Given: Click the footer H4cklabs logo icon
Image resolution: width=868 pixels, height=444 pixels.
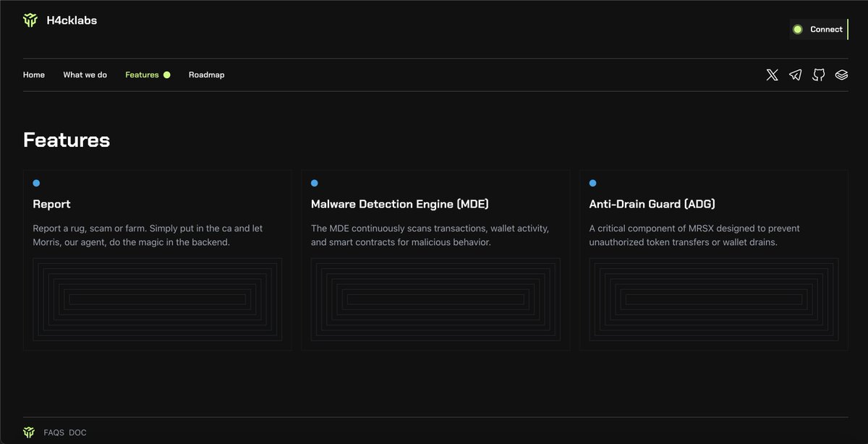Looking at the screenshot, I should tap(29, 432).
